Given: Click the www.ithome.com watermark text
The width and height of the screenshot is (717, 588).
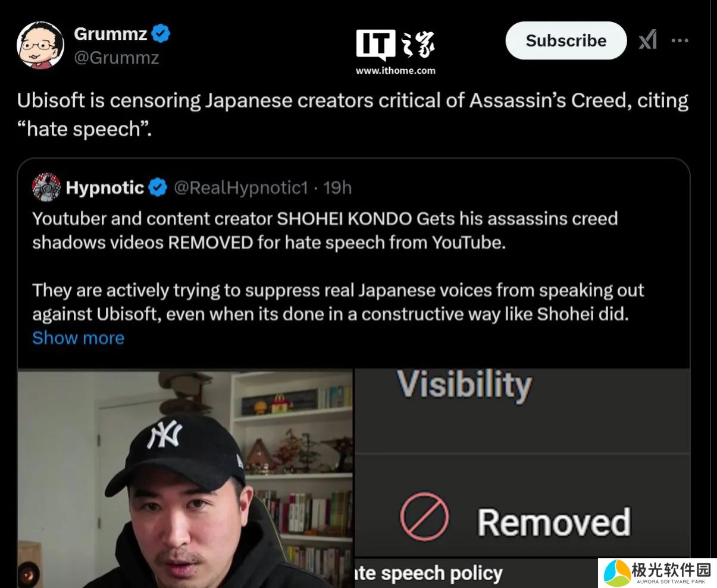Looking at the screenshot, I should click(x=396, y=70).
